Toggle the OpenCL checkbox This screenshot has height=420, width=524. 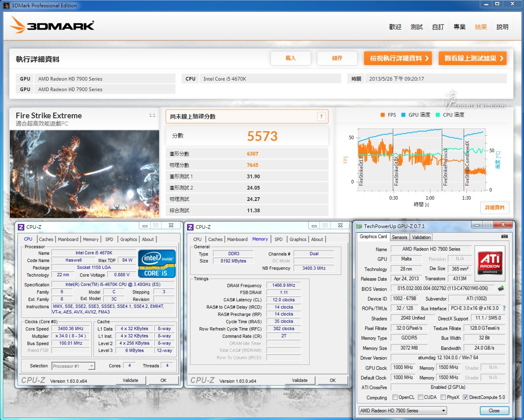point(395,397)
